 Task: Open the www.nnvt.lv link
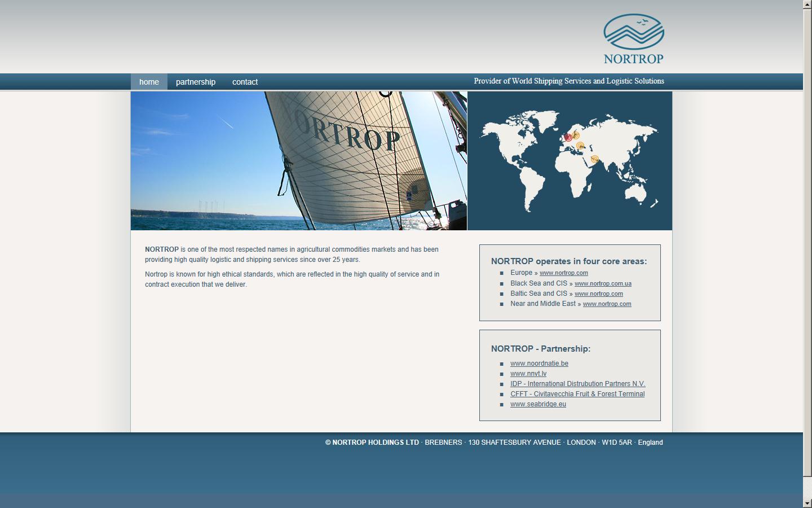point(528,374)
